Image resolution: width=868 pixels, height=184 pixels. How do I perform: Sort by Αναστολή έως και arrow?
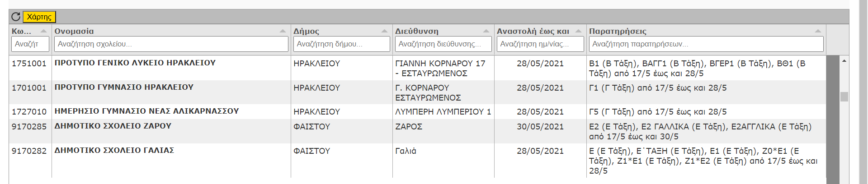(x=578, y=31)
